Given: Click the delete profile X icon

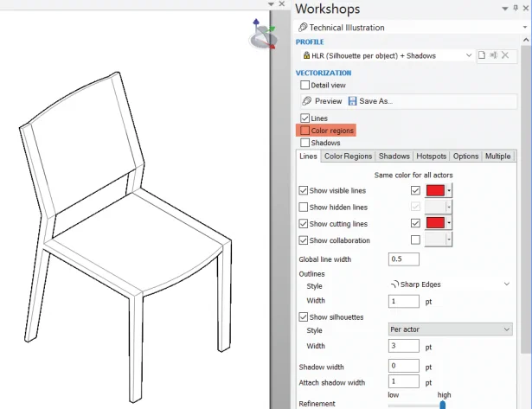Looking at the screenshot, I should 507,55.
